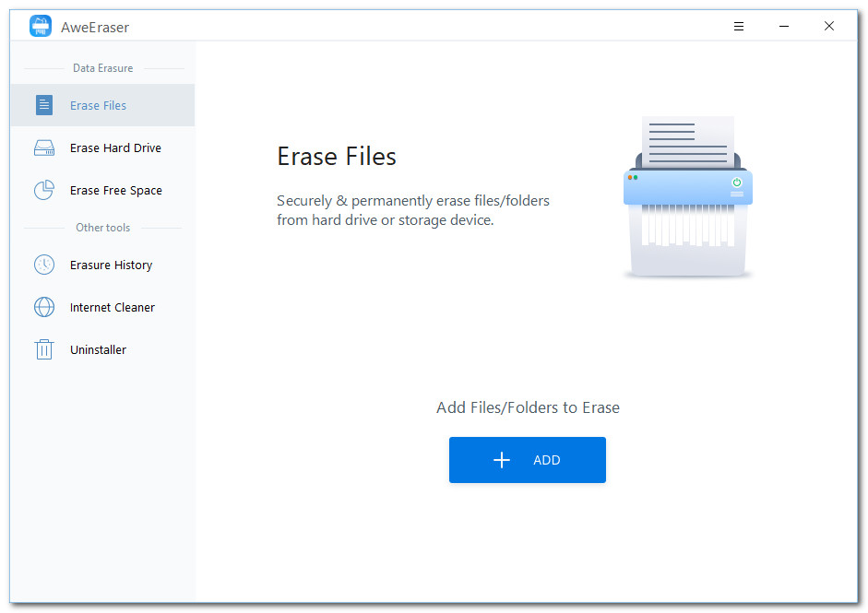868x613 pixels.
Task: Click the Erase Files document icon
Action: pos(44,105)
